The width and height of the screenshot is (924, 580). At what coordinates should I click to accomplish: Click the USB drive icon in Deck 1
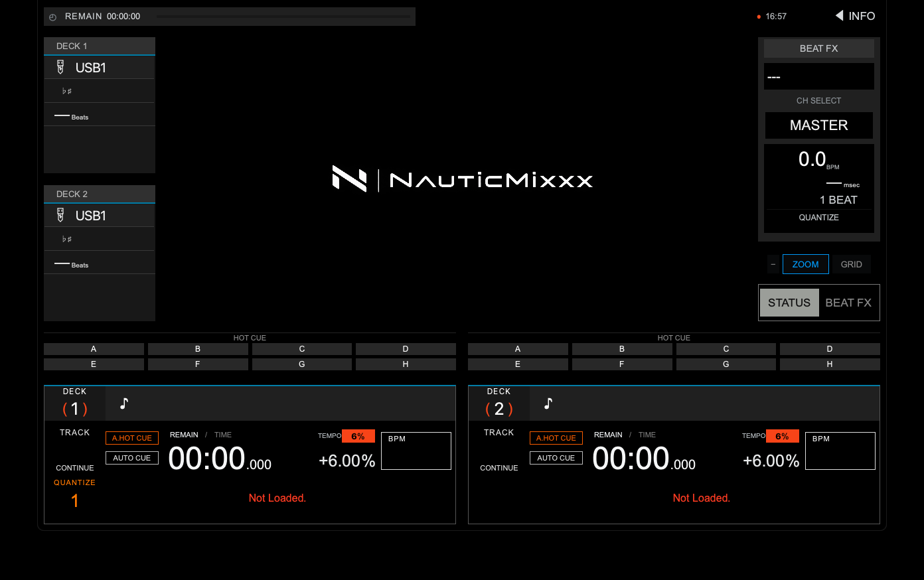(x=60, y=66)
